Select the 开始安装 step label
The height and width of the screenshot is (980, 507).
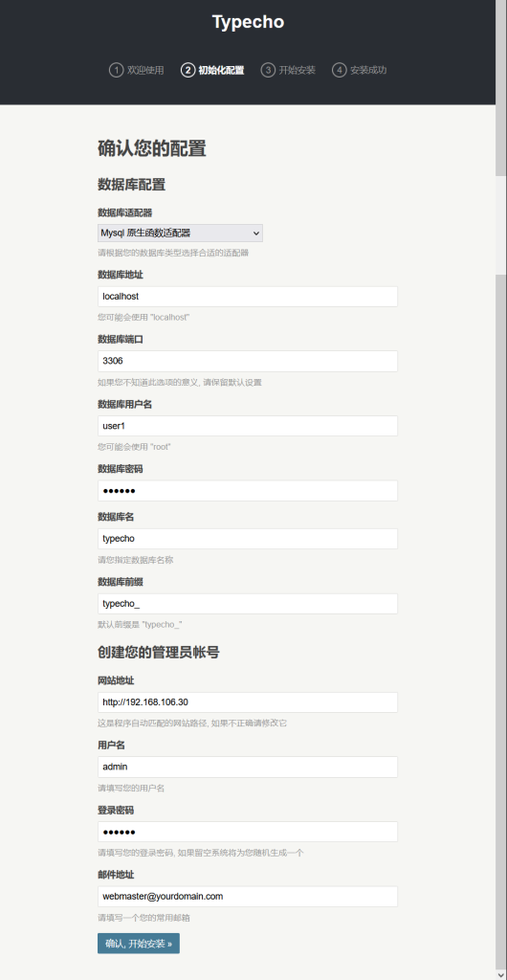click(298, 70)
